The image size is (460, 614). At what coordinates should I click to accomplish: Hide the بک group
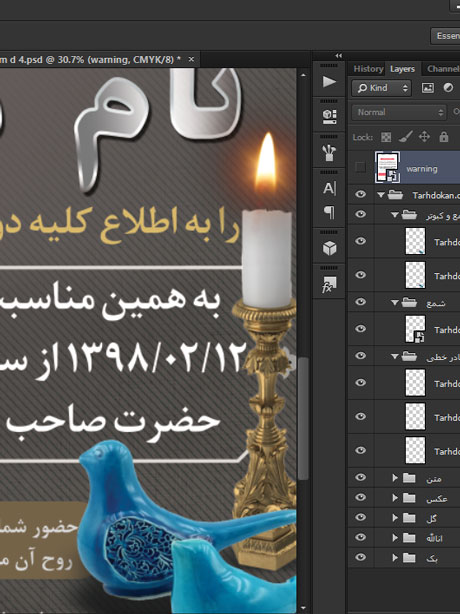361,557
